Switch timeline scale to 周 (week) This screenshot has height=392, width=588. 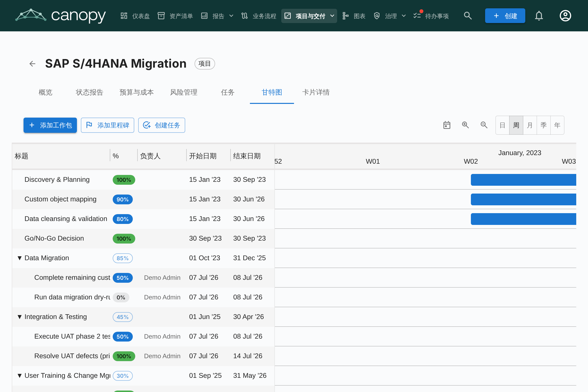pyautogui.click(x=516, y=125)
